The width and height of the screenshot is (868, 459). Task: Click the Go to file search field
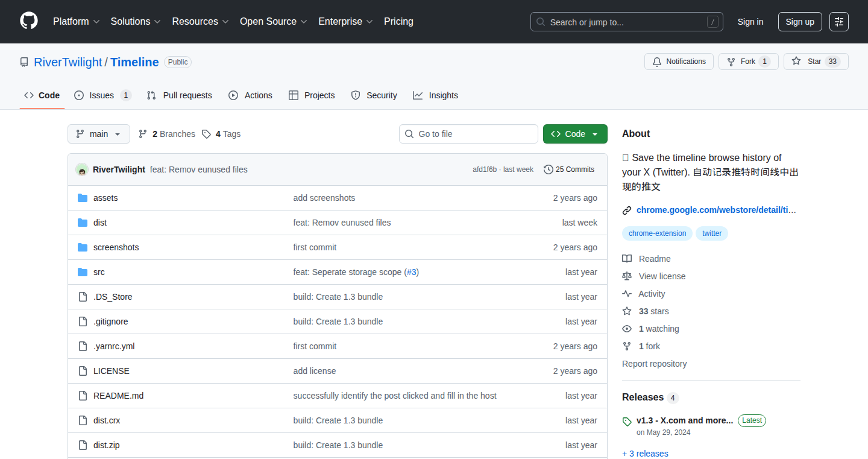pyautogui.click(x=468, y=134)
